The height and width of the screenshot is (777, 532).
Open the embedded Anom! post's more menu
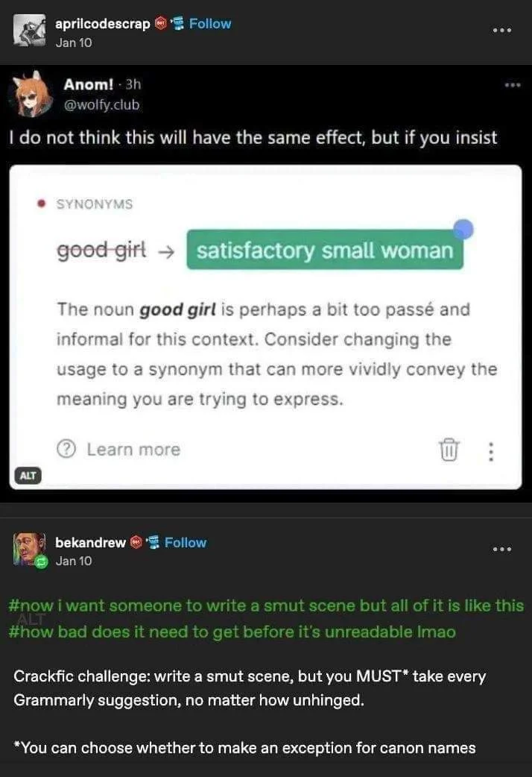point(510,86)
